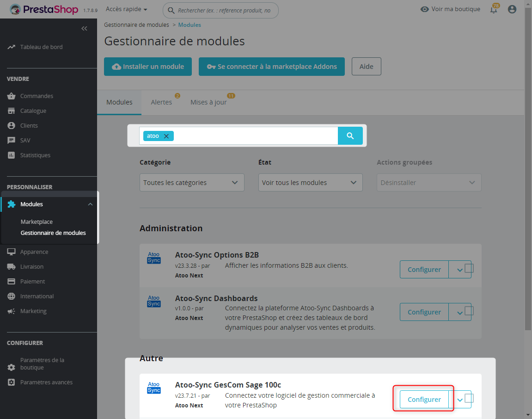This screenshot has height=419, width=532.
Task: Click the Livraison truck icon
Action: (x=11, y=266)
